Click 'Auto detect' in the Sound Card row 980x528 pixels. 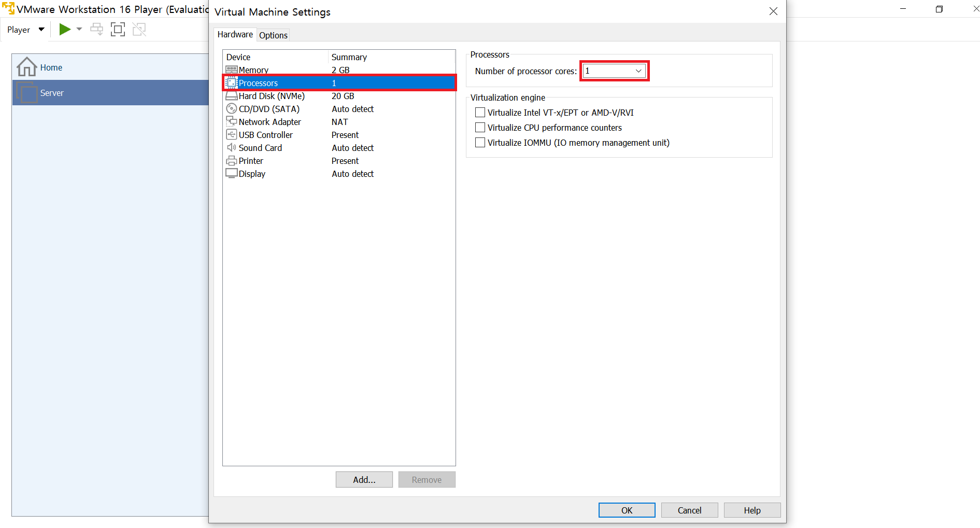click(353, 148)
